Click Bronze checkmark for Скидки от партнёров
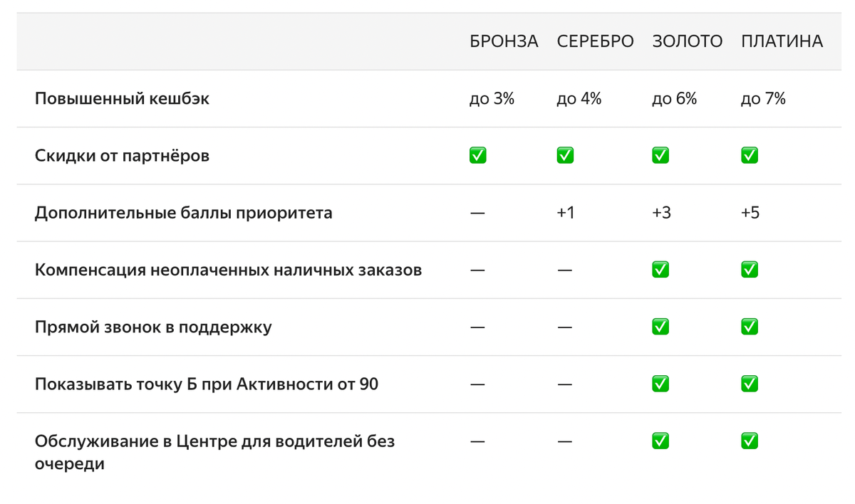This screenshot has width=855, height=504. point(478,155)
